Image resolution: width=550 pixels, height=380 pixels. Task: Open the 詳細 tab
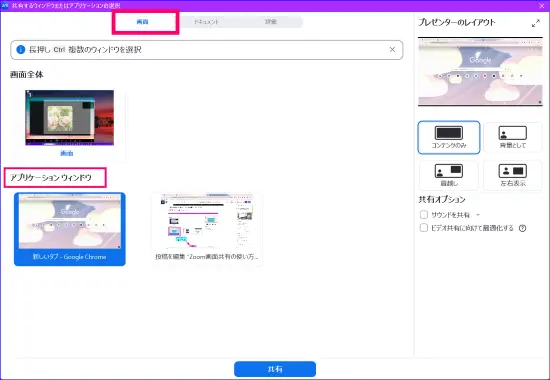(270, 22)
